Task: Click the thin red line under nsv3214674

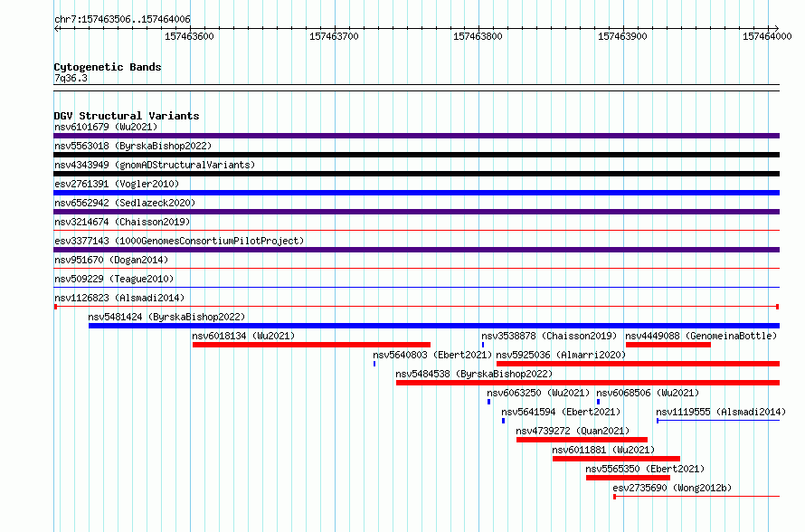Action: point(416,231)
